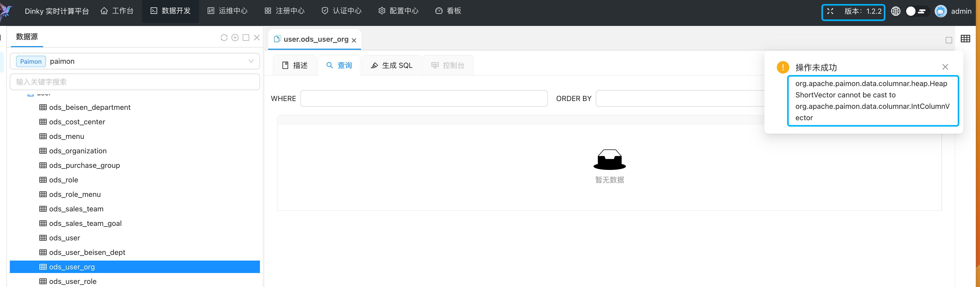Click the table grid icon at top right
The width and height of the screenshot is (980, 287).
click(x=965, y=39)
